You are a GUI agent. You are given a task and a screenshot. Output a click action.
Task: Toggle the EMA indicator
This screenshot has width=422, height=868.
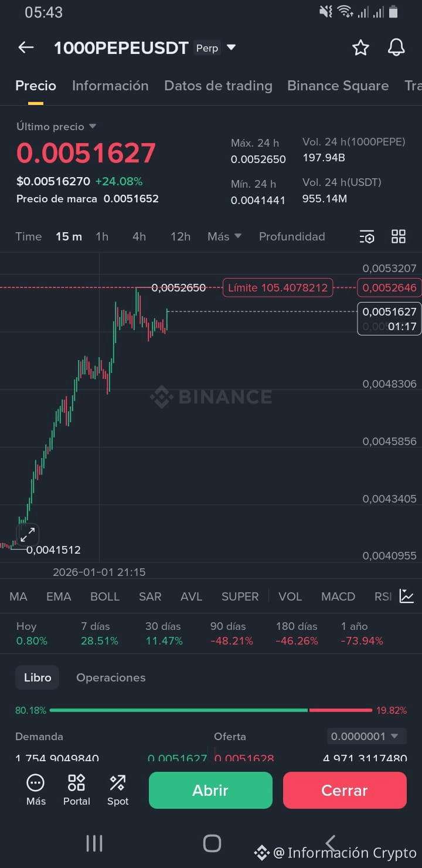tap(59, 596)
